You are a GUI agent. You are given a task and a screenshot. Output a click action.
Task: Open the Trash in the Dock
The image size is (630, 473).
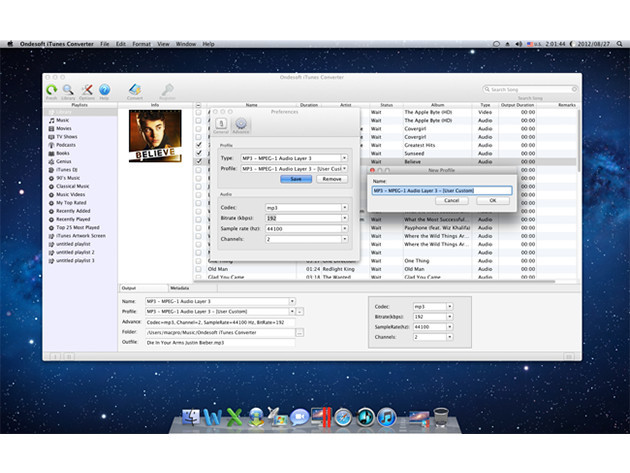coord(441,417)
